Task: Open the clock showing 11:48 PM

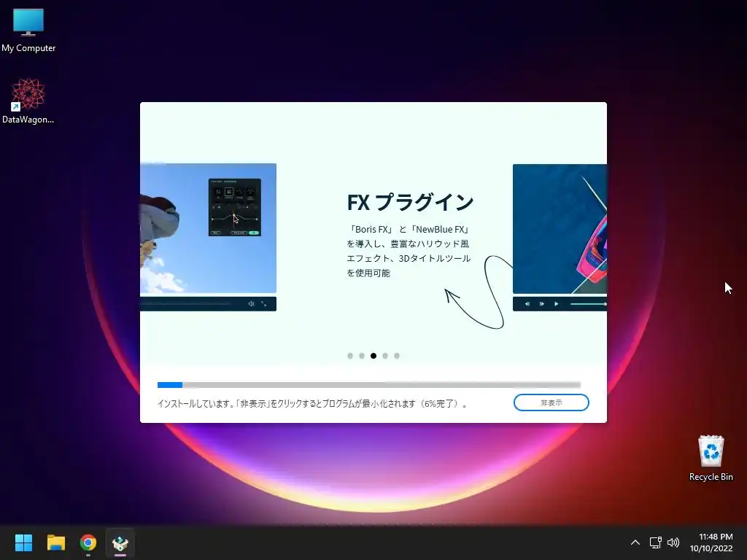Action: pyautogui.click(x=711, y=542)
